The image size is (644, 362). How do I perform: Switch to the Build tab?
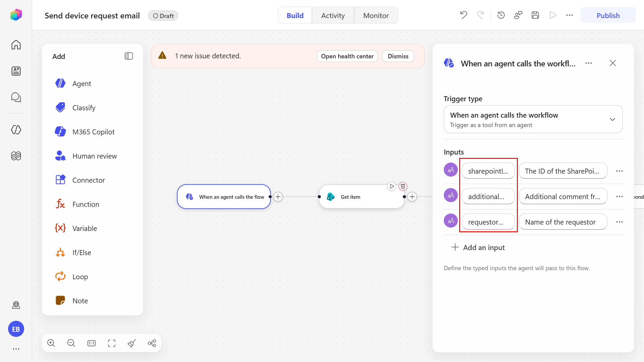295,15
